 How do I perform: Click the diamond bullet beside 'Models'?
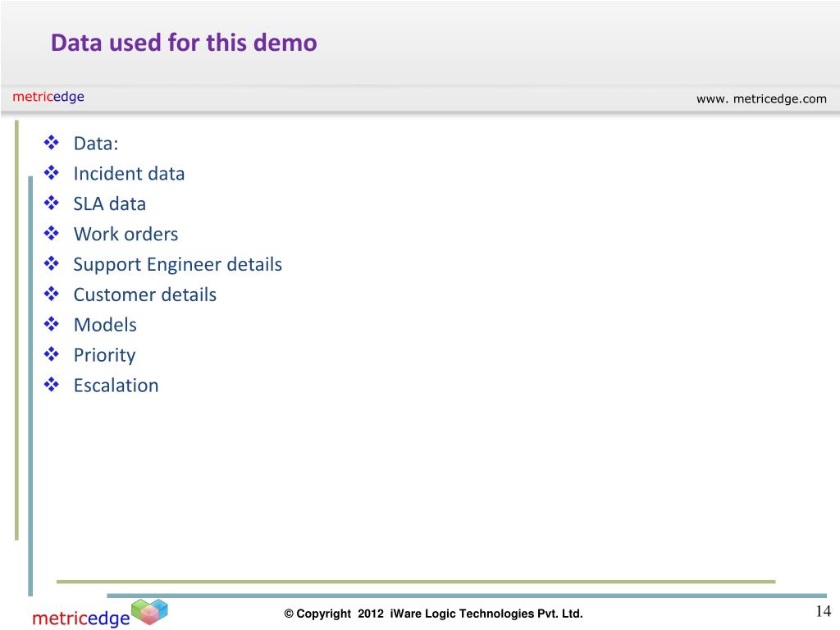[52, 324]
